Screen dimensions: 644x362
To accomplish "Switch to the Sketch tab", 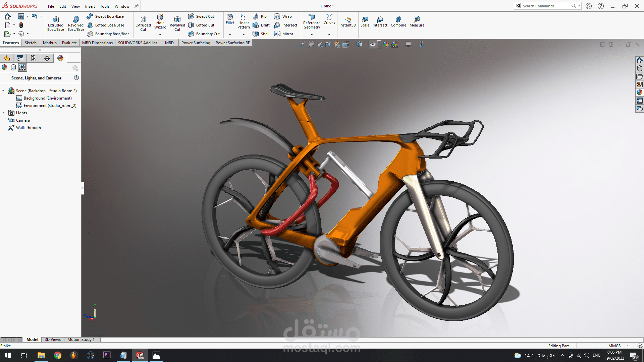I will pos(31,43).
